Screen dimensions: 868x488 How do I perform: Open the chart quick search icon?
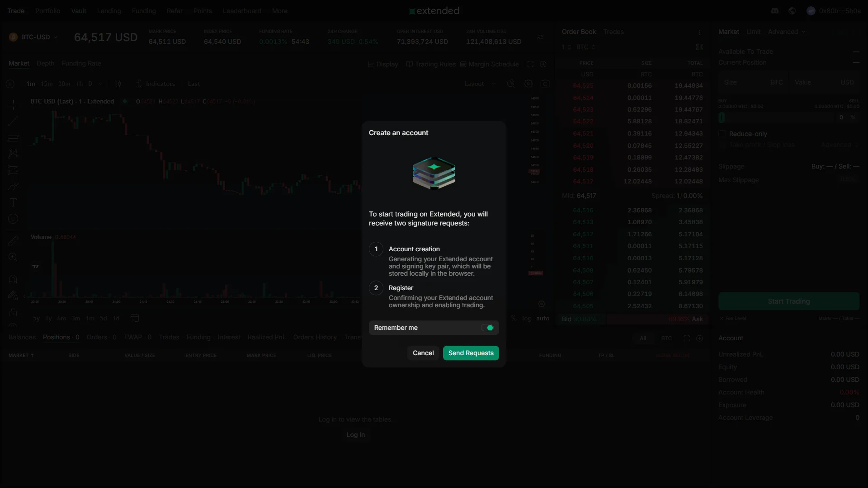tap(511, 84)
